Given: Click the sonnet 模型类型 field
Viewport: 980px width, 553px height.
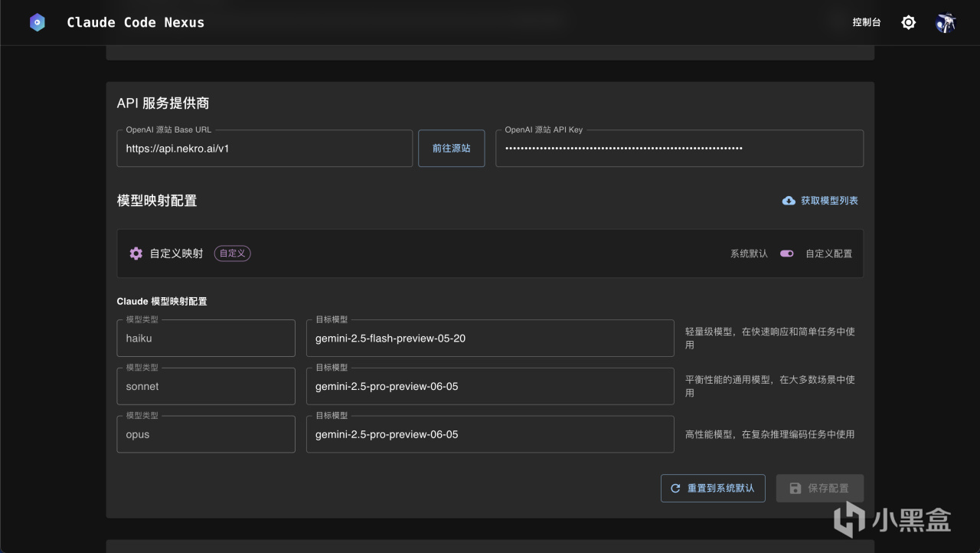Looking at the screenshot, I should [x=206, y=386].
